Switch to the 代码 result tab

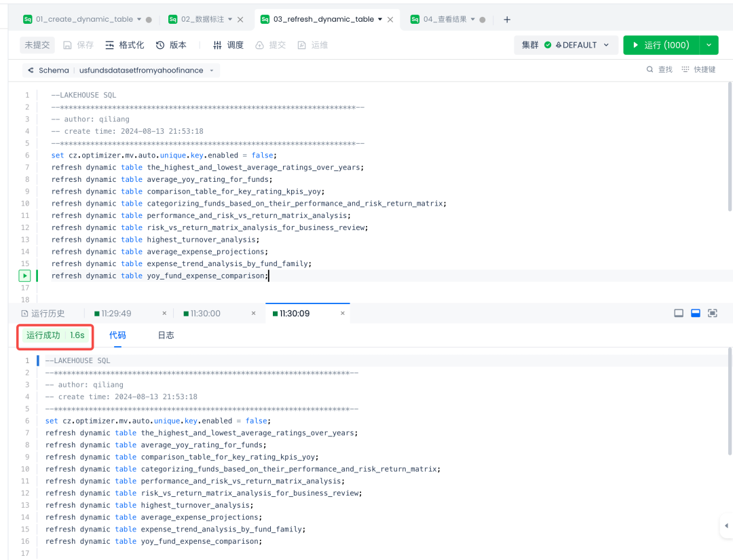[x=117, y=335]
